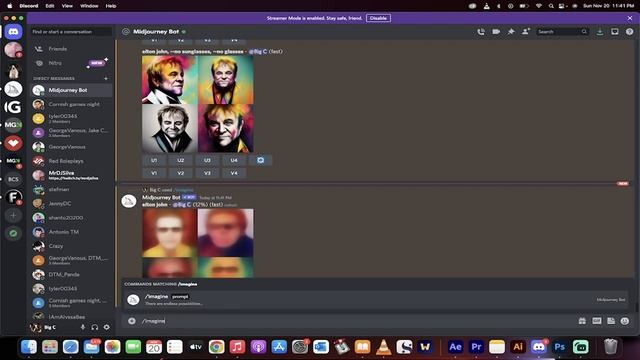
Task: Select the Midjourney Bot conversation in sidebar
Action: point(71,90)
